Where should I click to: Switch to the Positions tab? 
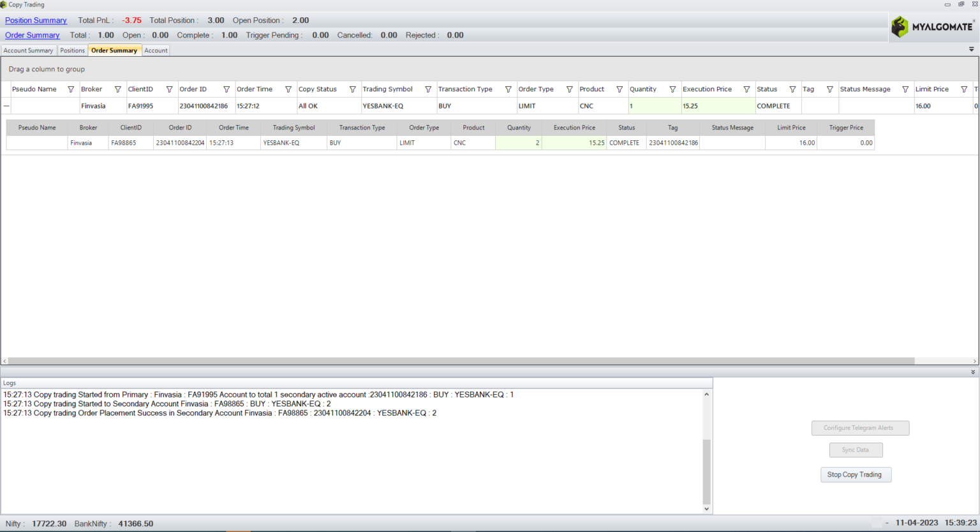click(72, 50)
